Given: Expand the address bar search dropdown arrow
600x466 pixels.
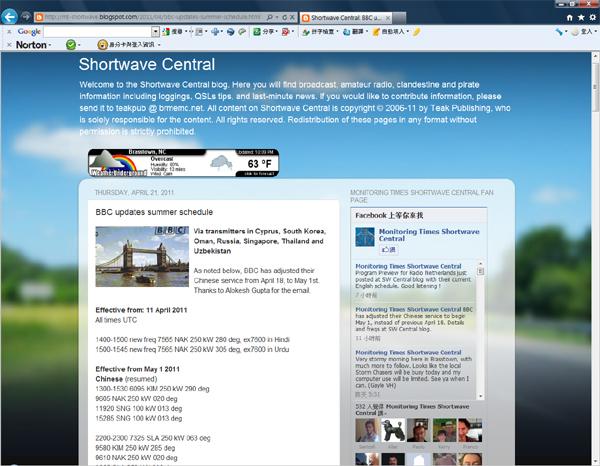Looking at the screenshot, I should tap(277, 17).
